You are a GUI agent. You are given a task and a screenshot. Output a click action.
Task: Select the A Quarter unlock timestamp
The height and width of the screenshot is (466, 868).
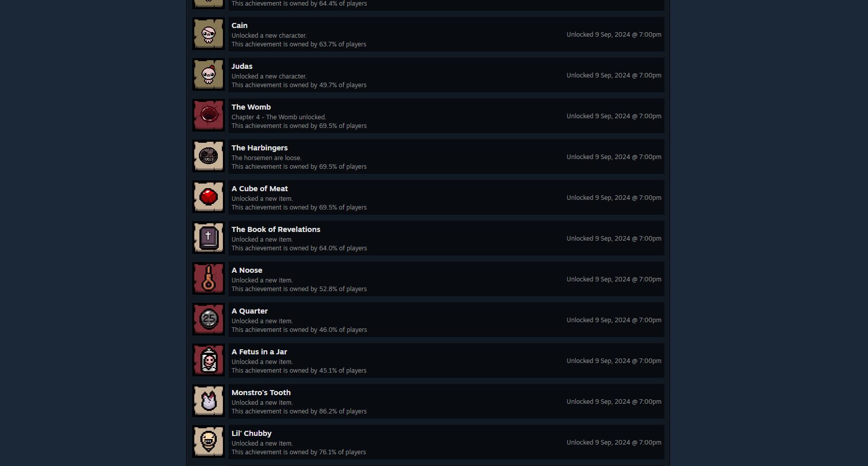[614, 320]
